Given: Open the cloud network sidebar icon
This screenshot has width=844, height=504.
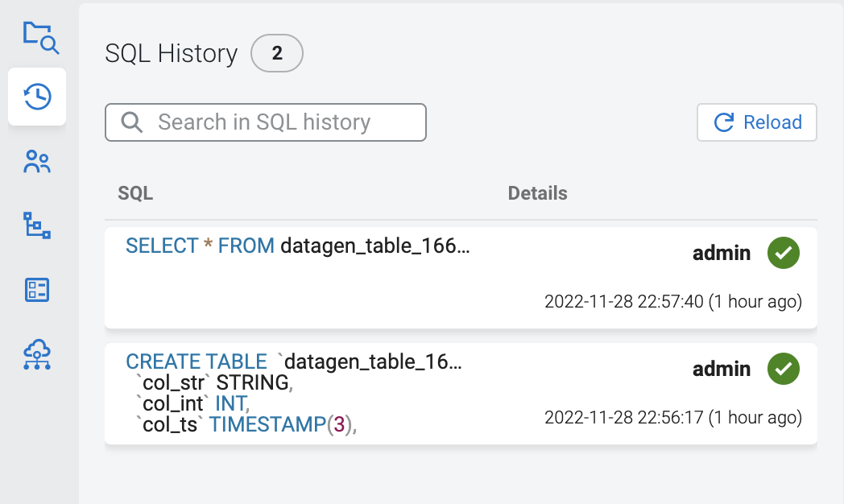Looking at the screenshot, I should click(x=37, y=354).
